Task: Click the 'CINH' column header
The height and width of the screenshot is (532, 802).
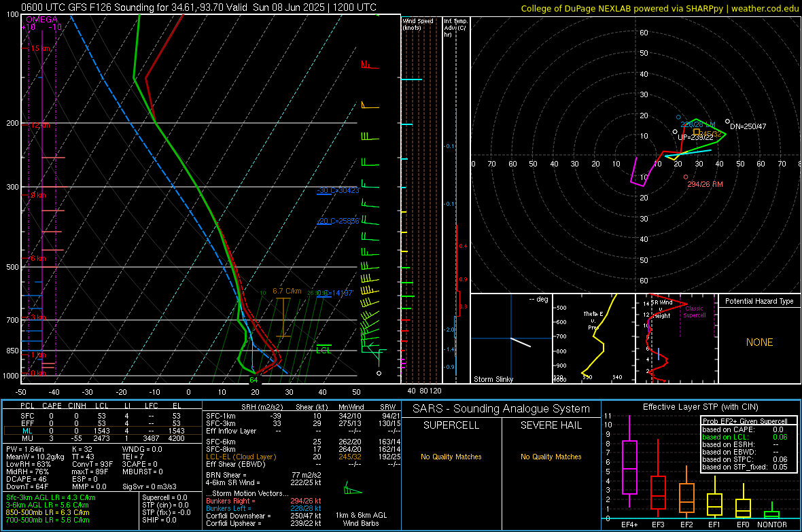Action: click(77, 406)
